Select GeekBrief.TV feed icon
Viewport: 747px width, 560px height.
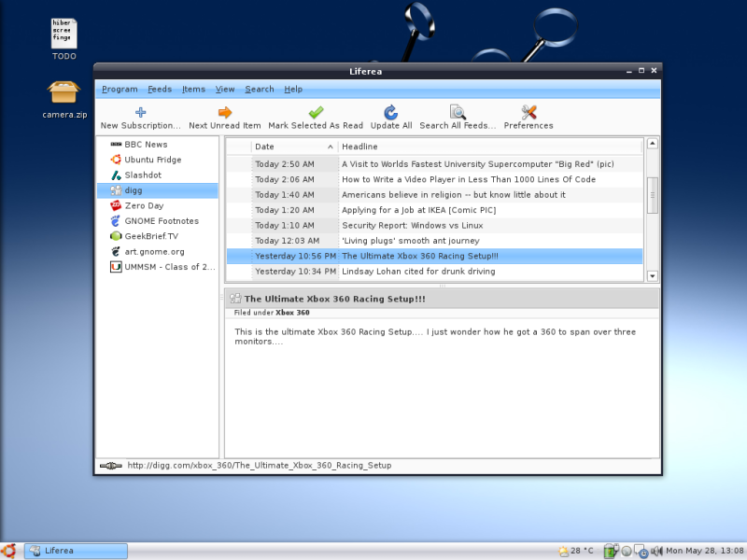pyautogui.click(x=116, y=236)
